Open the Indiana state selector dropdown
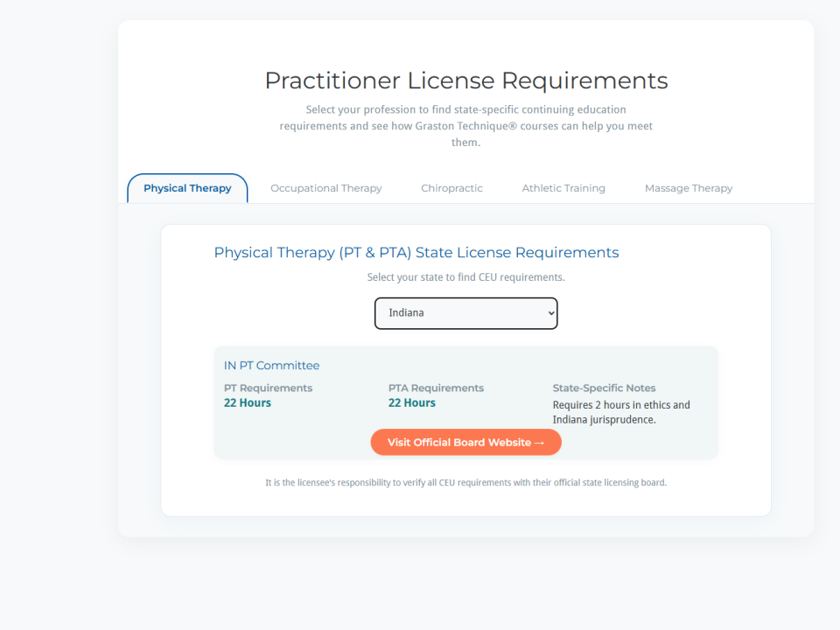Viewport: 840px width, 630px height. [x=465, y=313]
